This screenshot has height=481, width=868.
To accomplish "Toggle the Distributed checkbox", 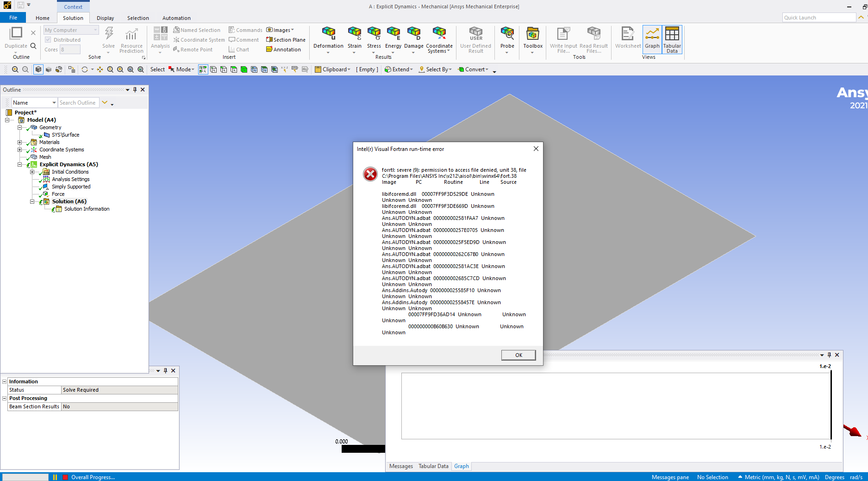I will [48, 40].
